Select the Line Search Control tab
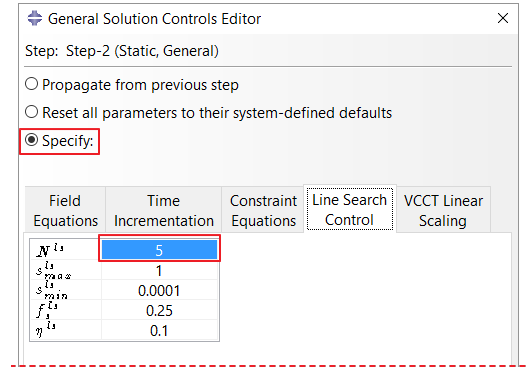 point(349,210)
